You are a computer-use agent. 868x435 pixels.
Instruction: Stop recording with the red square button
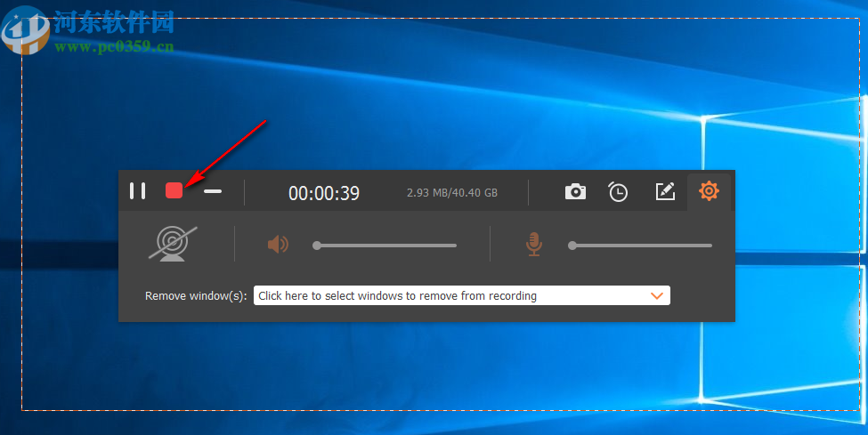coord(174,191)
